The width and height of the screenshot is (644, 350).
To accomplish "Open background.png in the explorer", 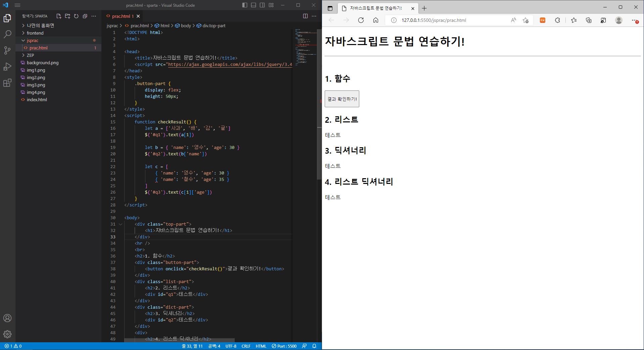I will (x=58, y=63).
